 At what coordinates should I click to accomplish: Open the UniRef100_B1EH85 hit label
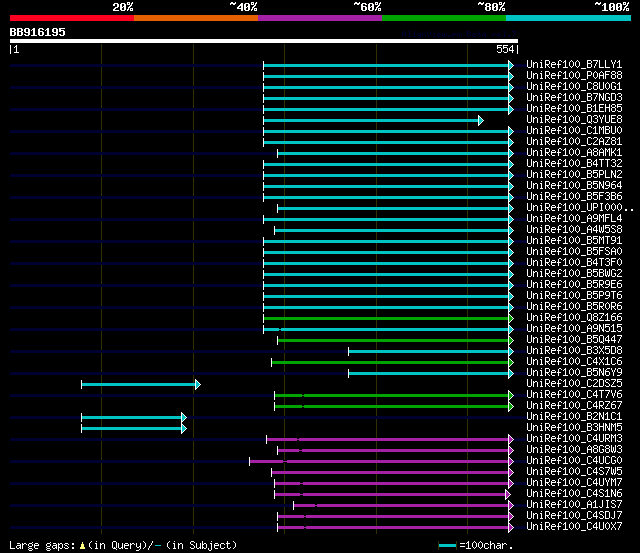574,109
